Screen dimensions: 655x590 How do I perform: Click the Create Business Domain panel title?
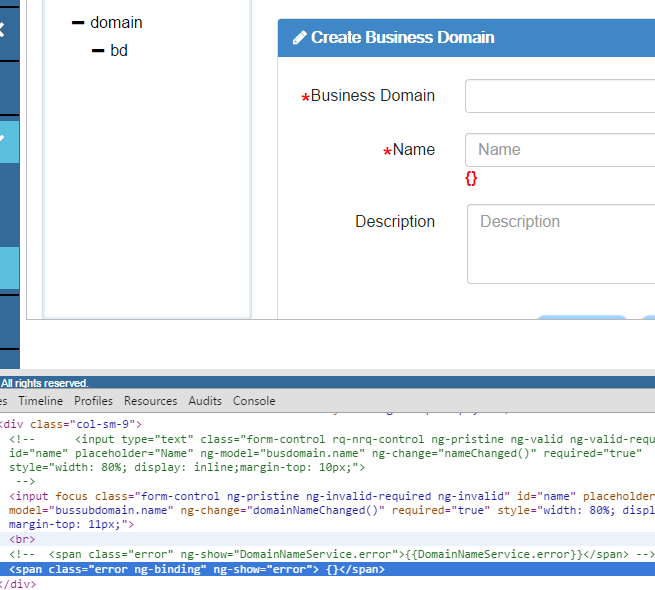tap(403, 38)
